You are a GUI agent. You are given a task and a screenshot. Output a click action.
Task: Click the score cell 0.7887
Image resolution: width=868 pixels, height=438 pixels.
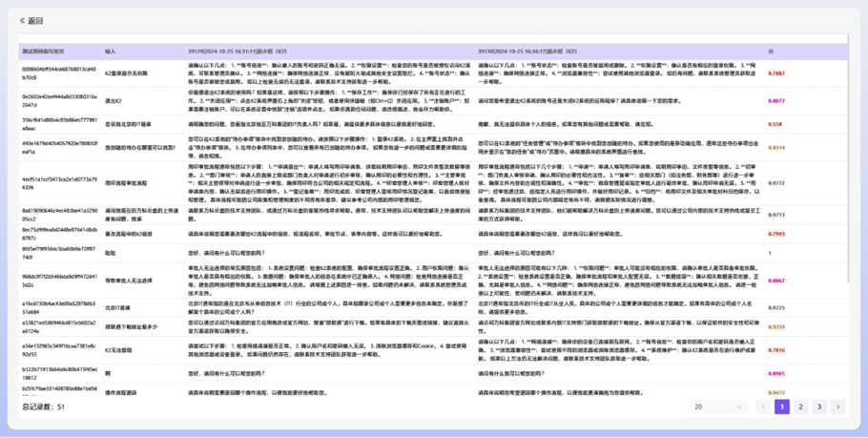click(776, 73)
